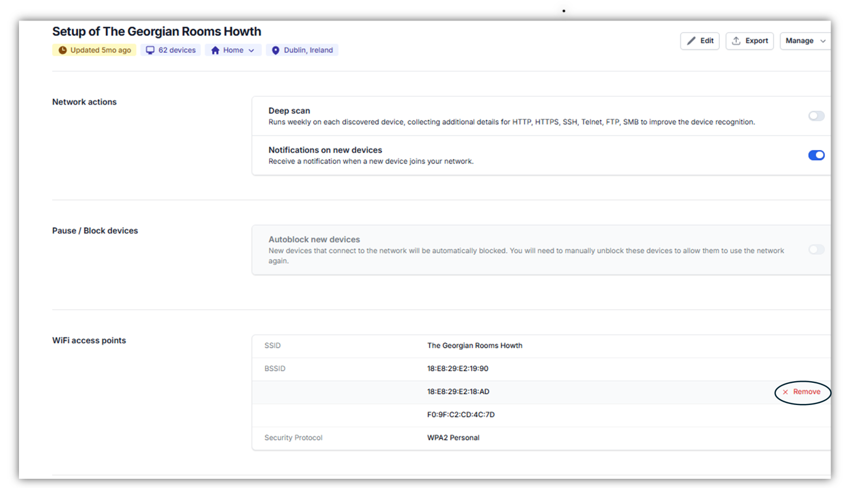868x488 pixels.
Task: Click the house icon in Home badge
Action: pyautogui.click(x=215, y=50)
